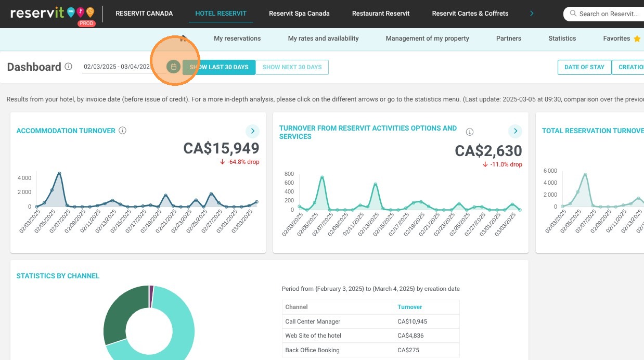Click the Dashboard page title
This screenshot has width=644, height=360.
click(x=34, y=67)
